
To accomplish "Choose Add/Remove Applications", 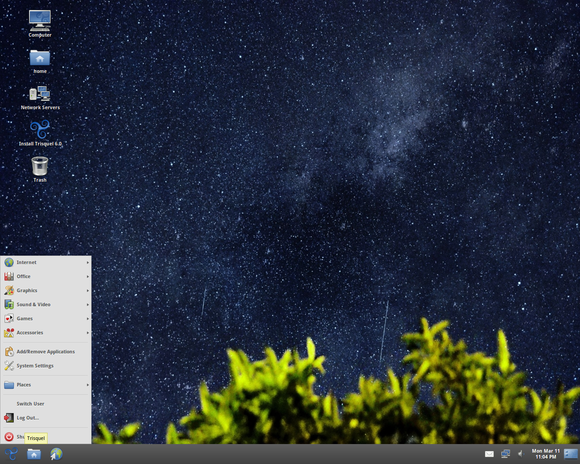I will pyautogui.click(x=46, y=352).
